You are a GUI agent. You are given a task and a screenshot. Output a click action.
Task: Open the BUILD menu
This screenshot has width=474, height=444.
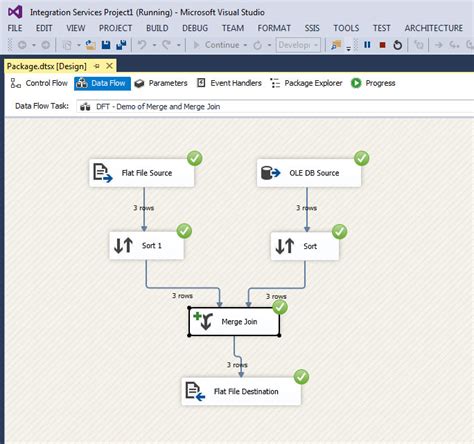(x=157, y=28)
